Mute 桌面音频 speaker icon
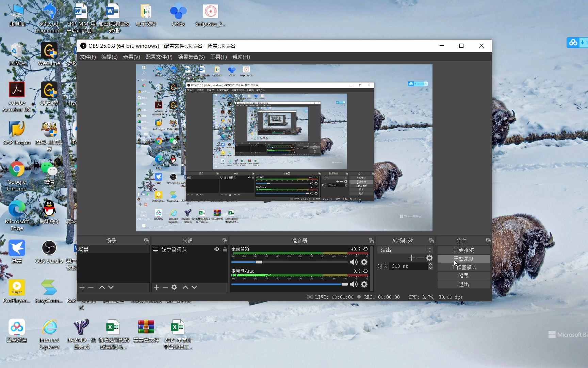The height and width of the screenshot is (368, 588). coord(354,262)
